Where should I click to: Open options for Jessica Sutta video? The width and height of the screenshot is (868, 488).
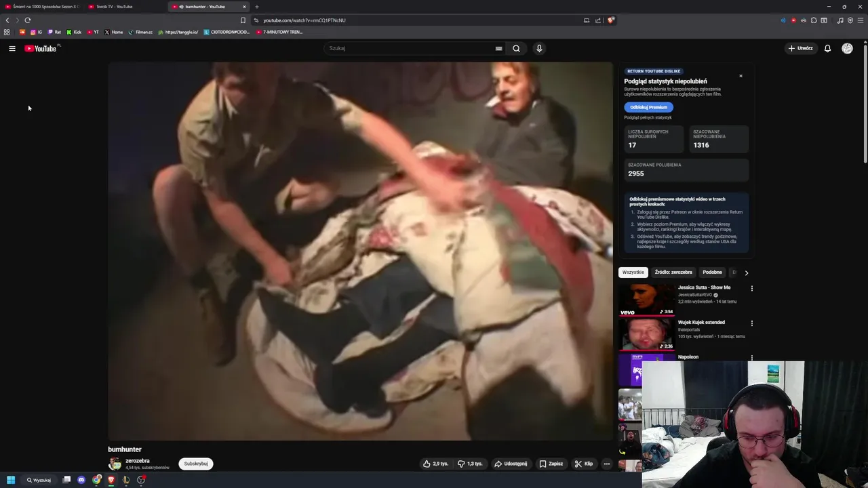point(751,288)
